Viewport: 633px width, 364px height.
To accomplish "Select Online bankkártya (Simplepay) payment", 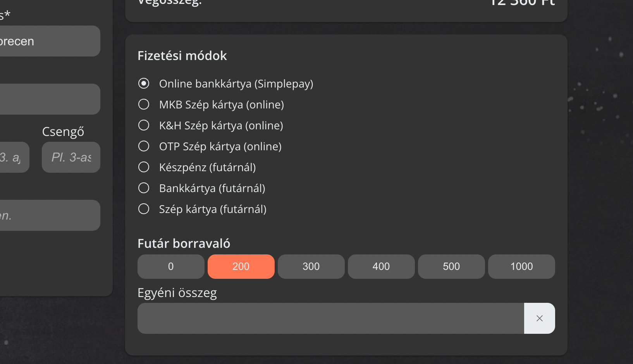I will click(x=144, y=84).
